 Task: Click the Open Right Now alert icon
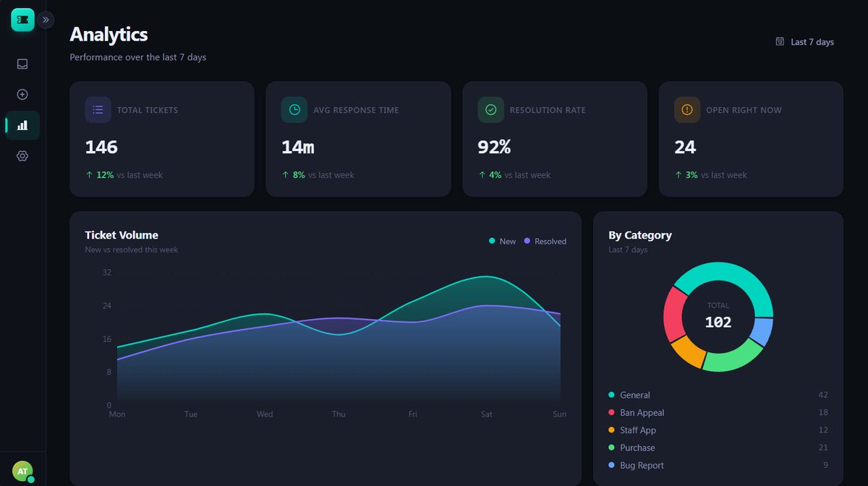(687, 110)
